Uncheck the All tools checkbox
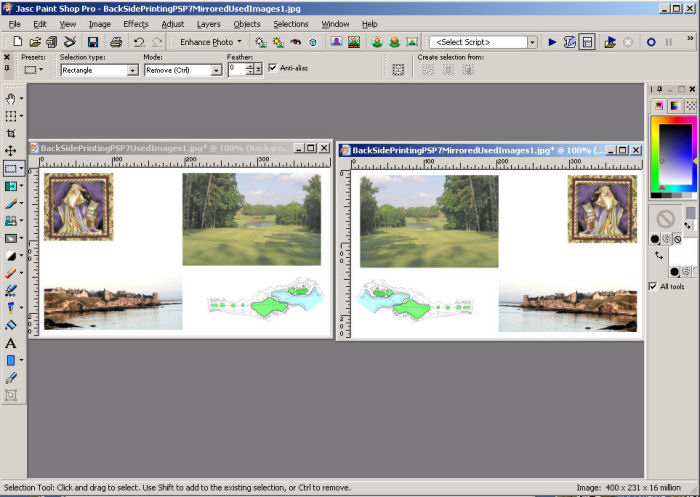 coord(653,286)
